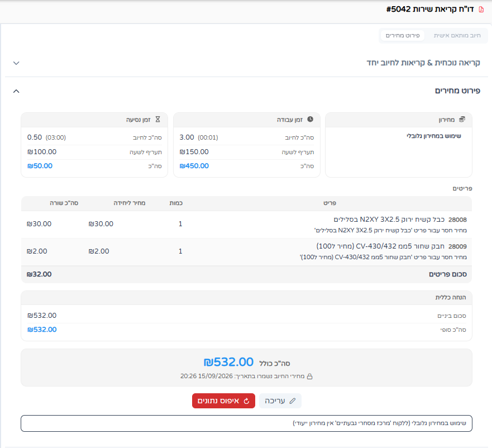Click the missing price note under item 28009
This screenshot has height=448, width=492.
(x=383, y=257)
